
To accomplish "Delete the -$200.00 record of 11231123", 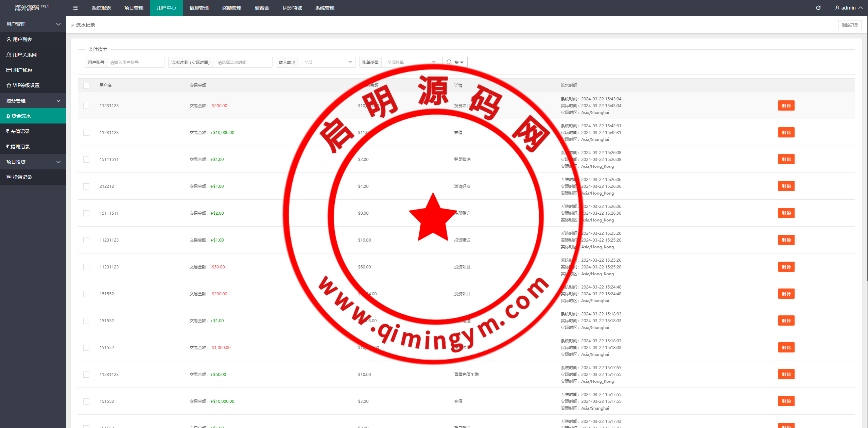I will tap(786, 106).
